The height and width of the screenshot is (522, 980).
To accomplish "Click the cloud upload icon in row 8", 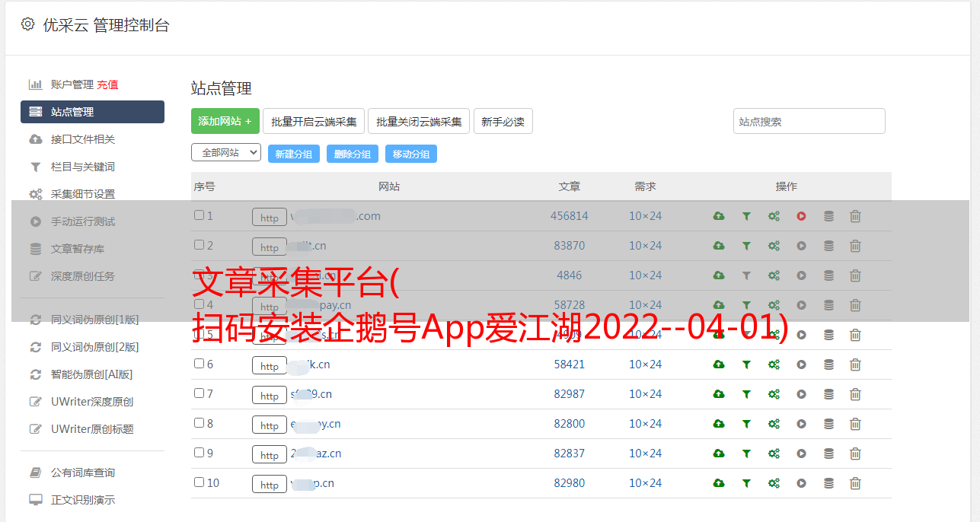I will [719, 424].
